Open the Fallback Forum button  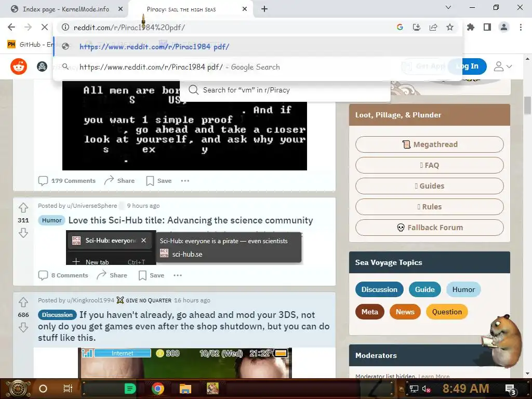429,228
